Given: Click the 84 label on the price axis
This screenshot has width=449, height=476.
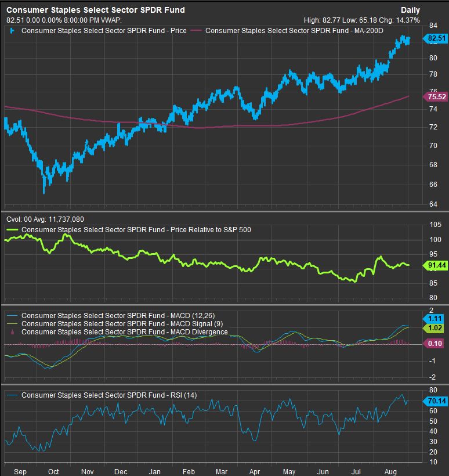Looking at the screenshot, I should point(433,26).
